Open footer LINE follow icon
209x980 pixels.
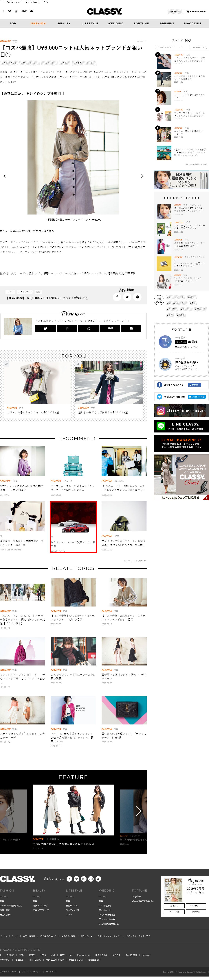(91, 879)
